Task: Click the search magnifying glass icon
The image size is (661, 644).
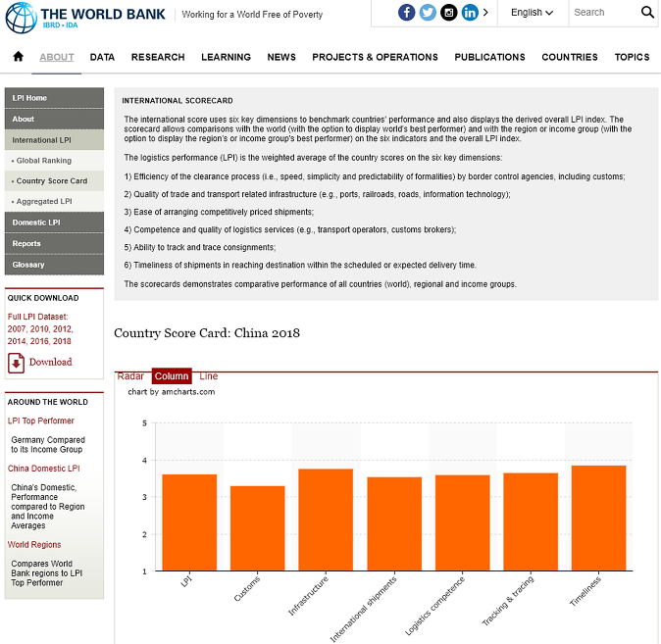Action: pos(647,13)
